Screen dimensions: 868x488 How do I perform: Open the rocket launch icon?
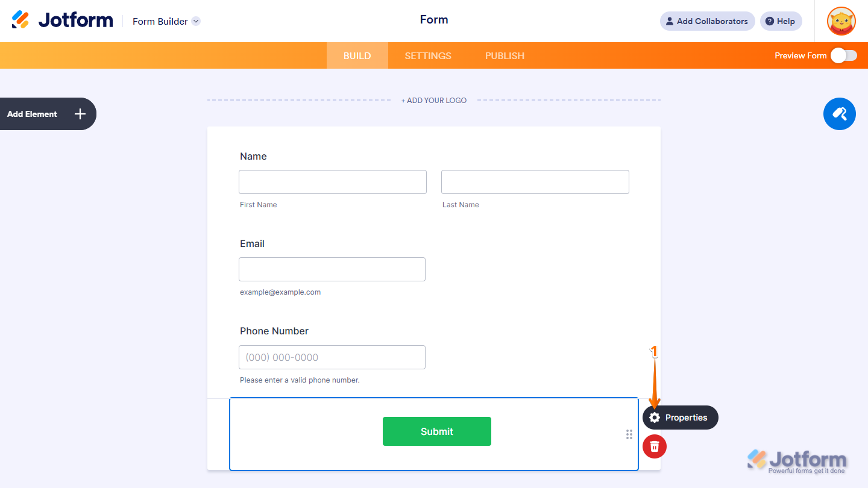click(839, 114)
